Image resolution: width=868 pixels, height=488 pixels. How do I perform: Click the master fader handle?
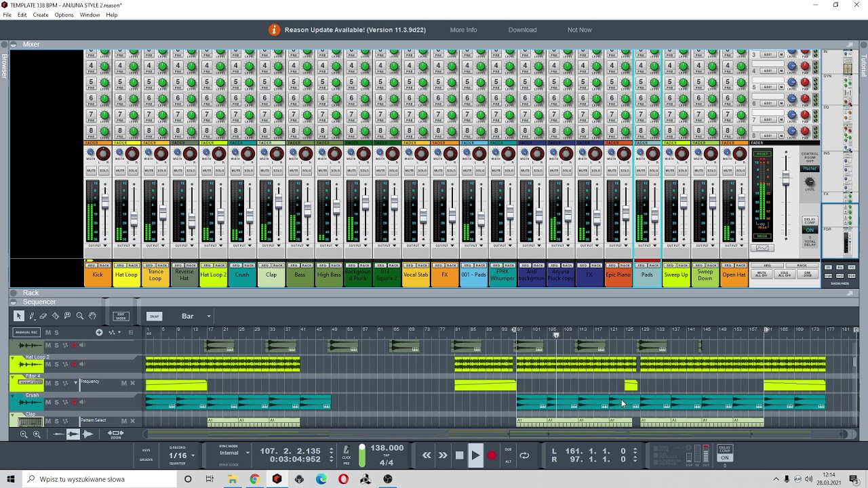[785, 179]
